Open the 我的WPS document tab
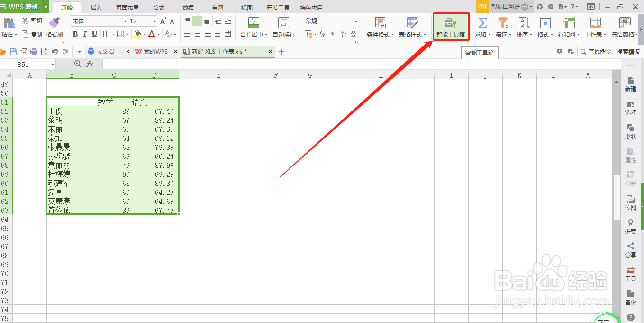644x323 pixels. [x=155, y=52]
